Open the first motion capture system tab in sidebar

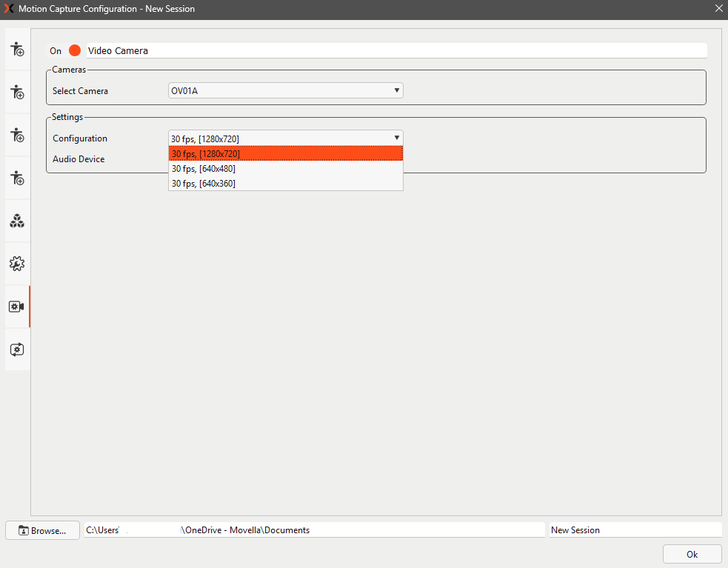18,49
